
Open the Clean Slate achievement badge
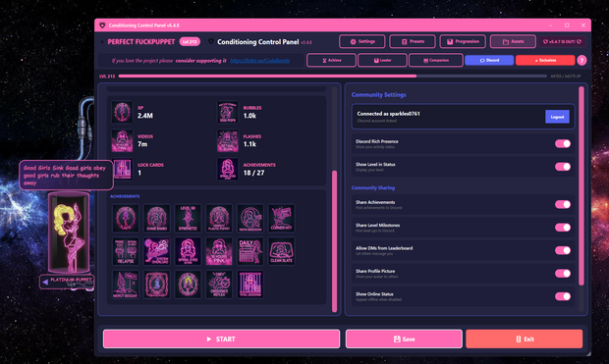[281, 251]
